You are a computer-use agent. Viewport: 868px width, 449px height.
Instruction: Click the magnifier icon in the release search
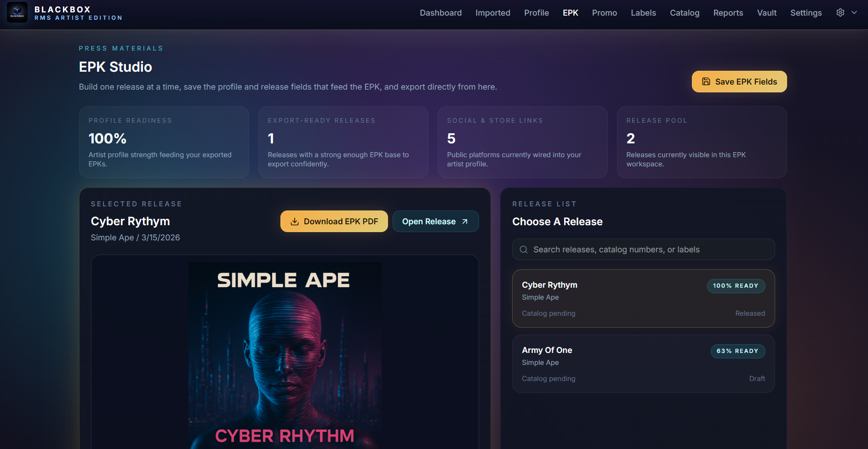[524, 249]
